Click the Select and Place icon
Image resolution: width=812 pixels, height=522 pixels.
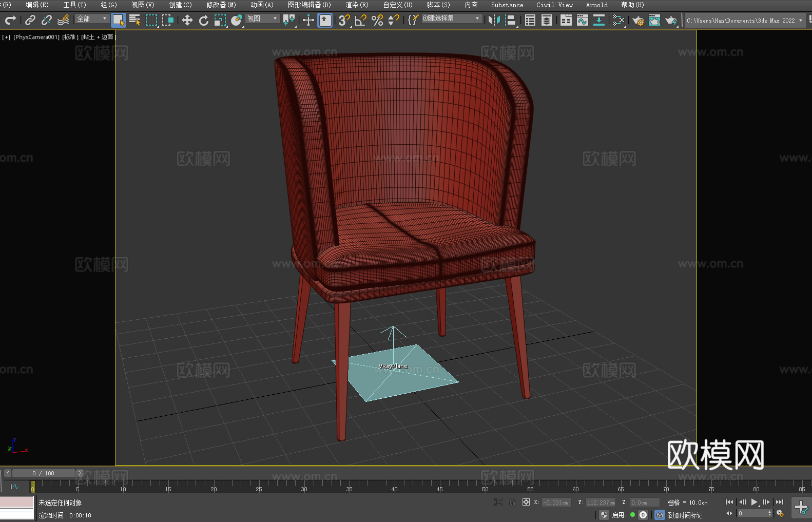pos(237,20)
